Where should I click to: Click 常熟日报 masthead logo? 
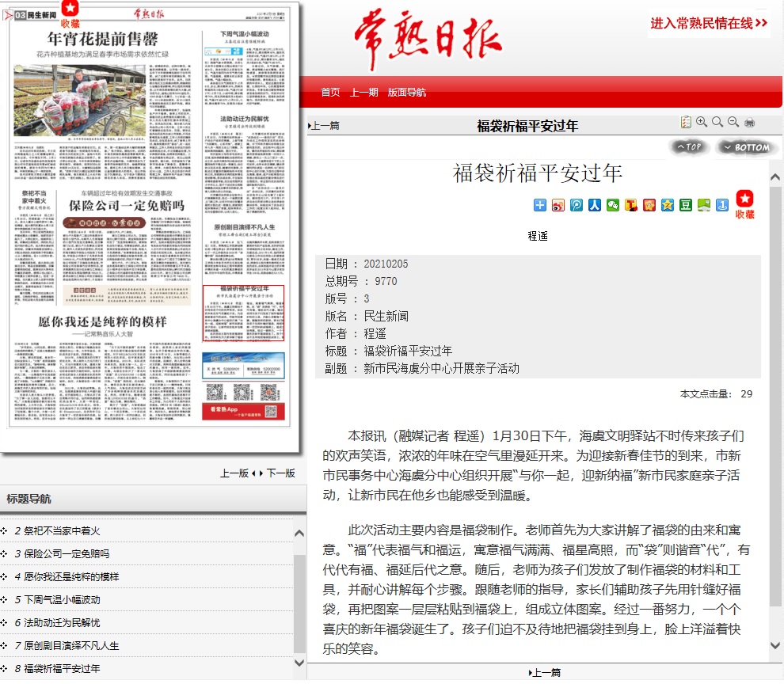pos(428,39)
